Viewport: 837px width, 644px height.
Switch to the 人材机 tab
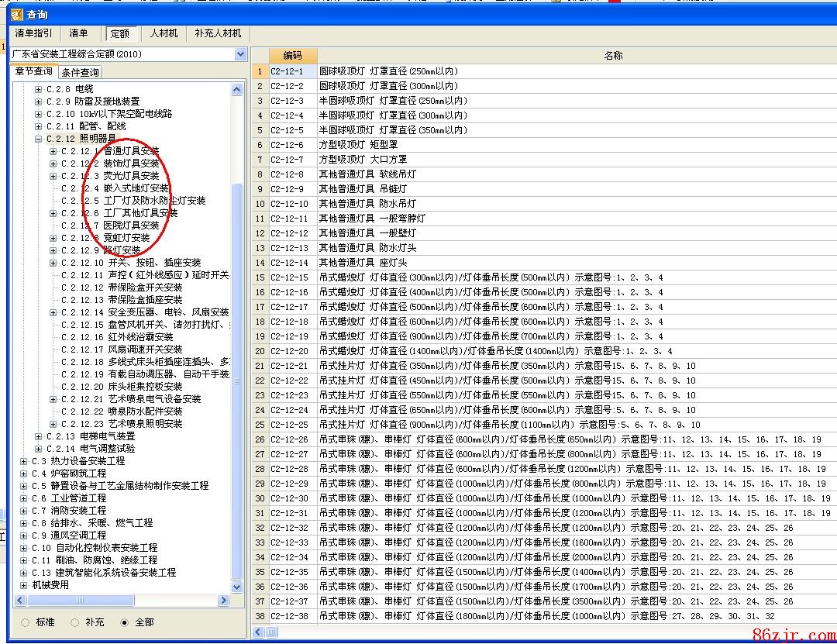click(164, 33)
